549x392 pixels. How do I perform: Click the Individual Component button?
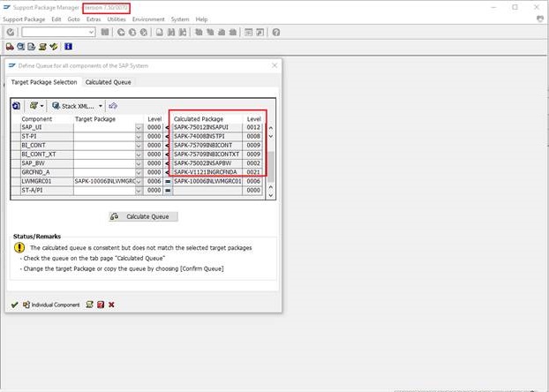tap(51, 305)
